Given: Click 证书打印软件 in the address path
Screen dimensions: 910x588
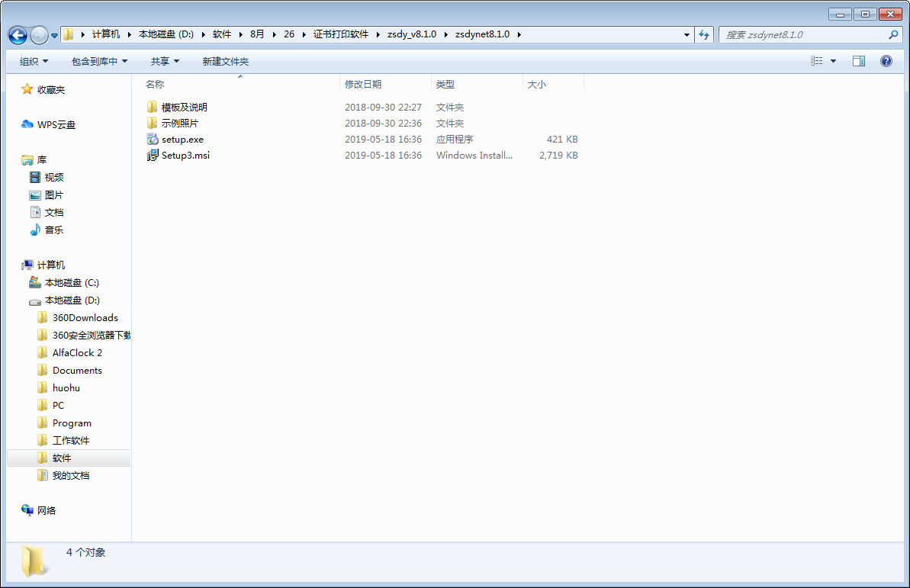Looking at the screenshot, I should point(340,34).
